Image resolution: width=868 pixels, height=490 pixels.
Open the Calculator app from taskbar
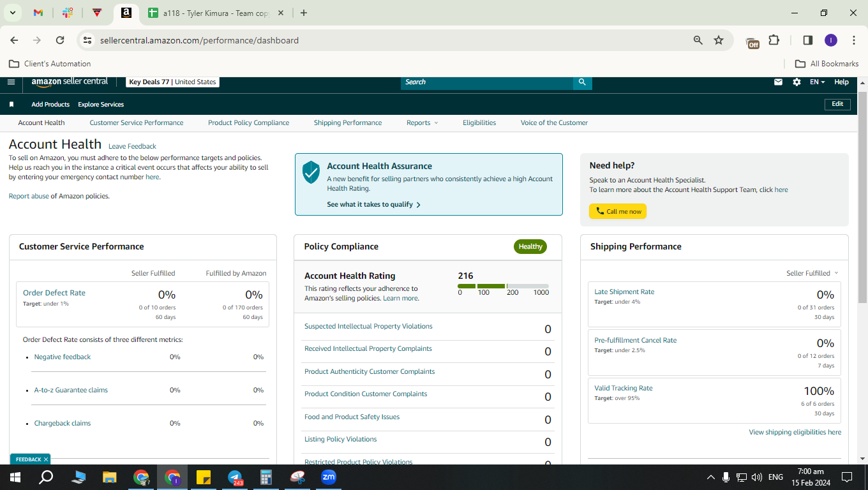click(x=266, y=477)
